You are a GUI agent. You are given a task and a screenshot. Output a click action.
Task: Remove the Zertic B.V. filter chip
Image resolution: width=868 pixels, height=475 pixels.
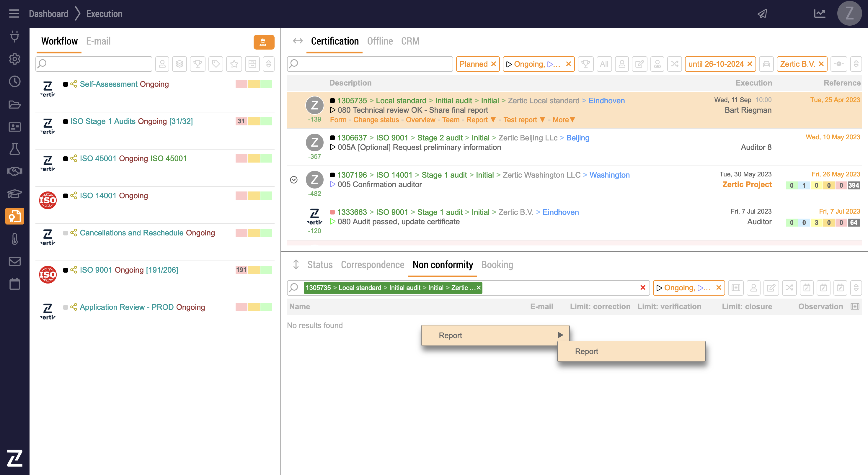[821, 64]
